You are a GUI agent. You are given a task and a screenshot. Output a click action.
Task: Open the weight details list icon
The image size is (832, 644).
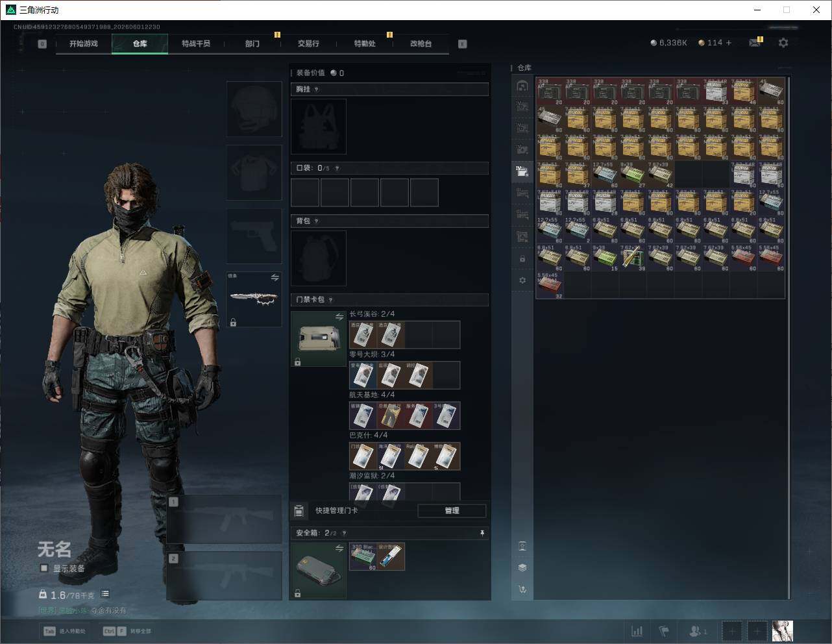pyautogui.click(x=105, y=594)
